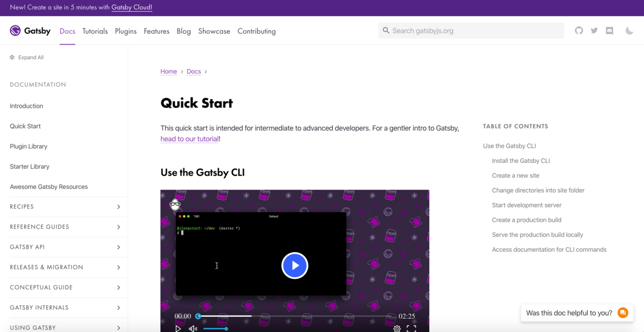Image resolution: width=644 pixels, height=332 pixels.
Task: Click the Docs breadcrumb link
Action: coord(194,71)
